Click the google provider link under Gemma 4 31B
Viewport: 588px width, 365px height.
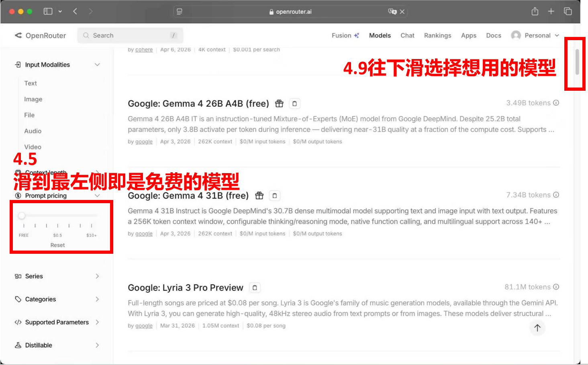[x=144, y=233]
